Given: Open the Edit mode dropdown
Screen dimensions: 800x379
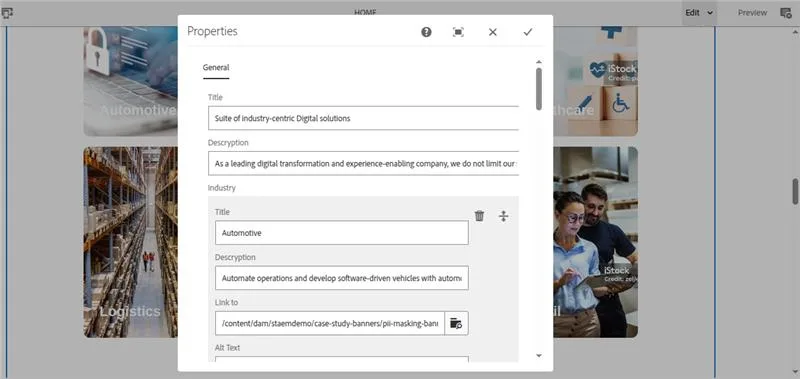Looking at the screenshot, I should [x=699, y=13].
